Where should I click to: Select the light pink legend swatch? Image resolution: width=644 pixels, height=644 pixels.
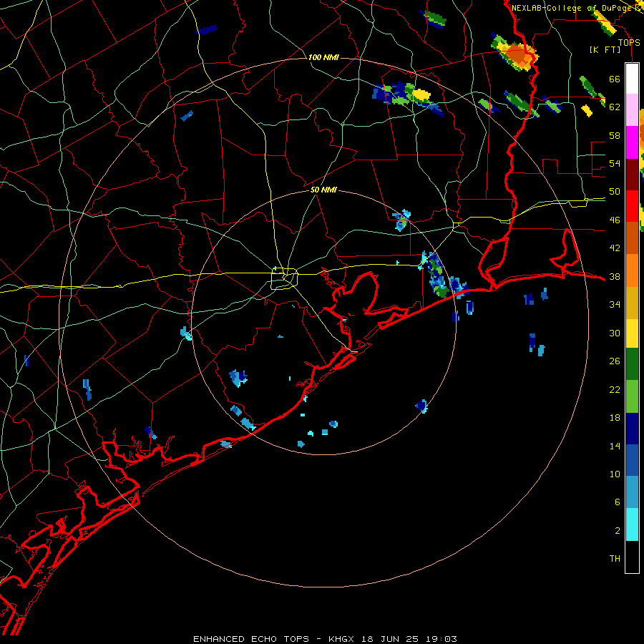pyautogui.click(x=632, y=109)
